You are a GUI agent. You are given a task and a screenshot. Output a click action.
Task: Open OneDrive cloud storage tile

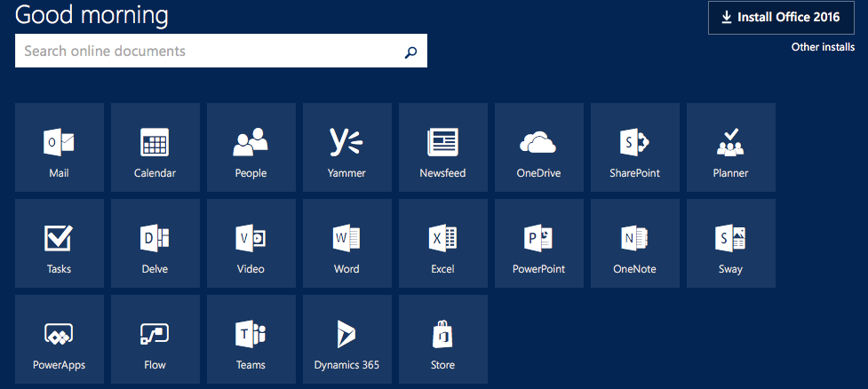(538, 147)
